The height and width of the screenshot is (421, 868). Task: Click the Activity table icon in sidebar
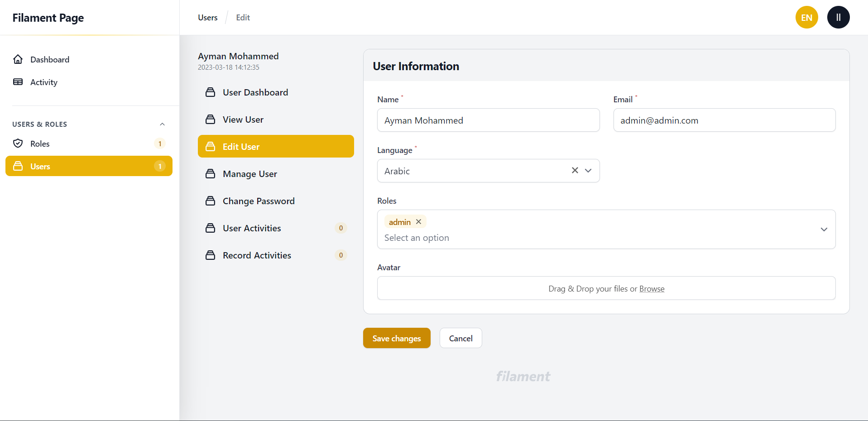click(x=18, y=82)
